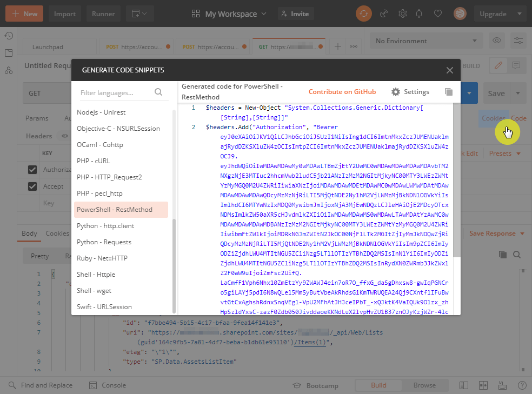Image resolution: width=532 pixels, height=394 pixels.
Task: Click the Invite button
Action: pos(296,14)
